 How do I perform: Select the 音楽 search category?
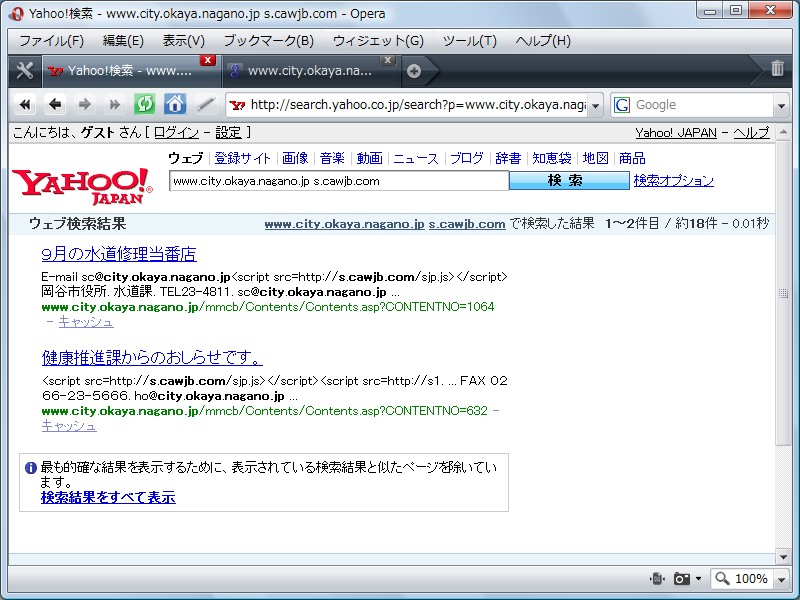pyautogui.click(x=332, y=158)
